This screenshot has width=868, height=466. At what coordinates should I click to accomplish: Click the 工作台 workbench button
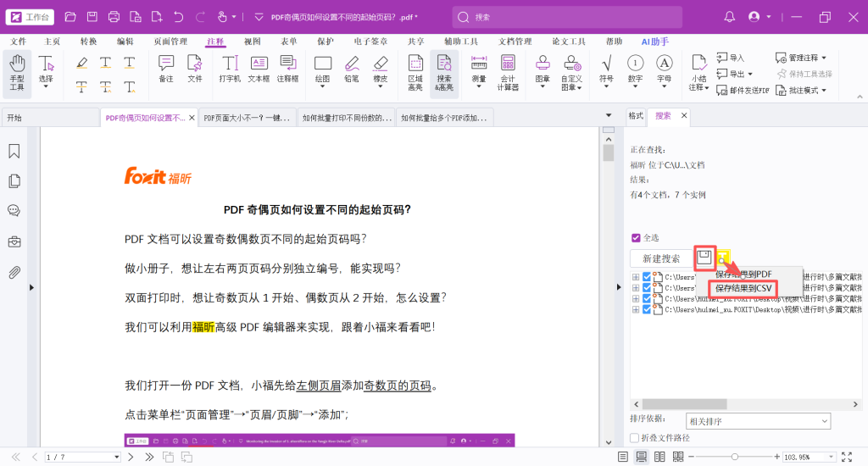[31, 17]
